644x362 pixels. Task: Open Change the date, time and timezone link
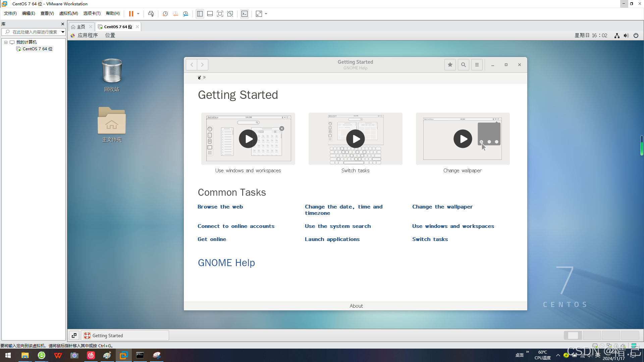pos(344,210)
